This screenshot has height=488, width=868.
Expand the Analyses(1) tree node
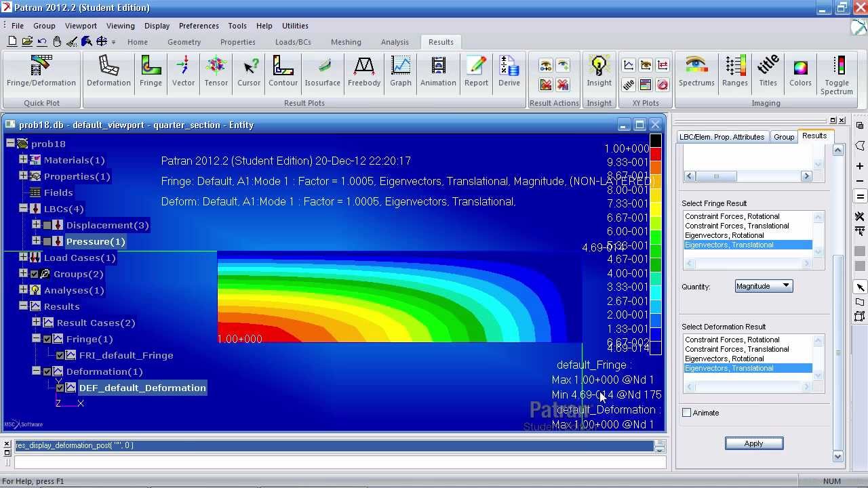23,289
